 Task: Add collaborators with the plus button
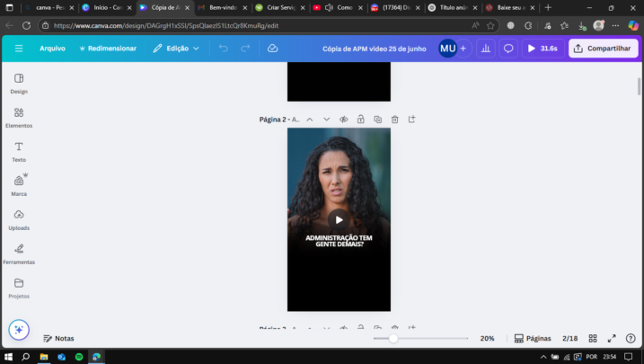point(463,49)
